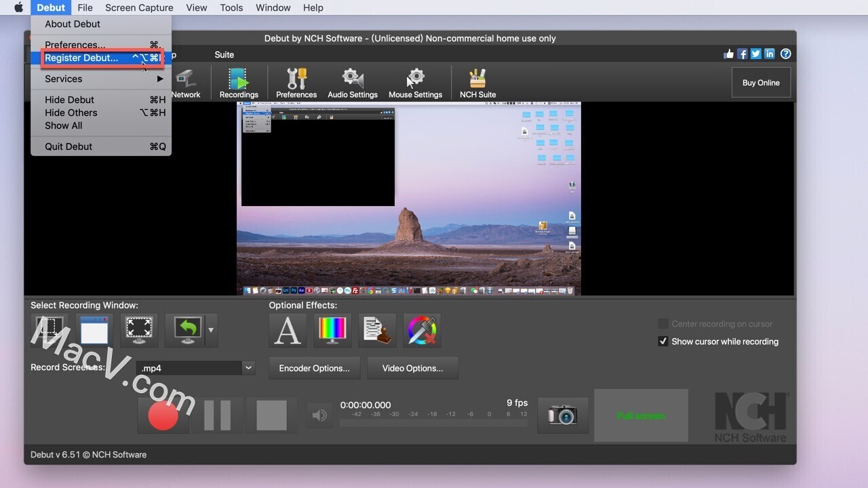Choose Hide Debut

101,100
